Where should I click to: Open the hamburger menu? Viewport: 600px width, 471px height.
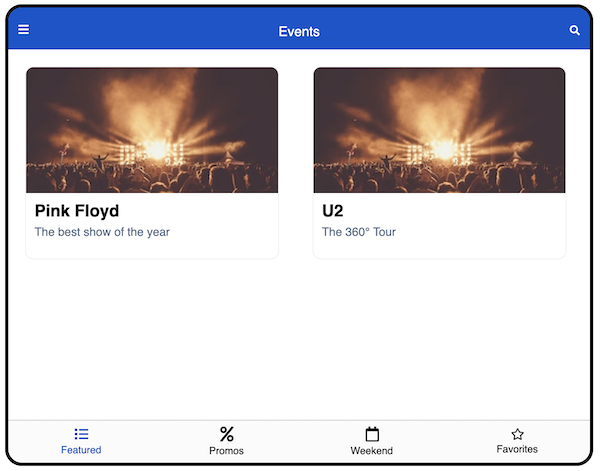point(24,30)
